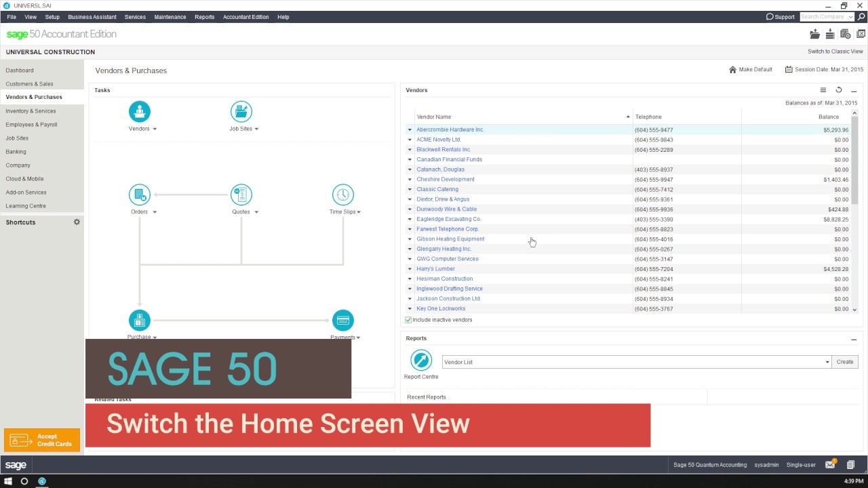The width and height of the screenshot is (868, 488).
Task: Open the Maintenance menu
Action: [x=170, y=17]
